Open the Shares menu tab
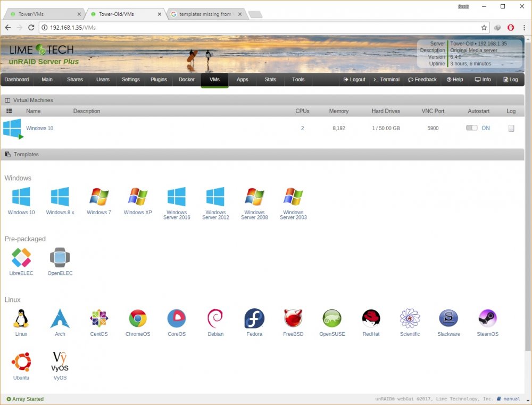 75,80
